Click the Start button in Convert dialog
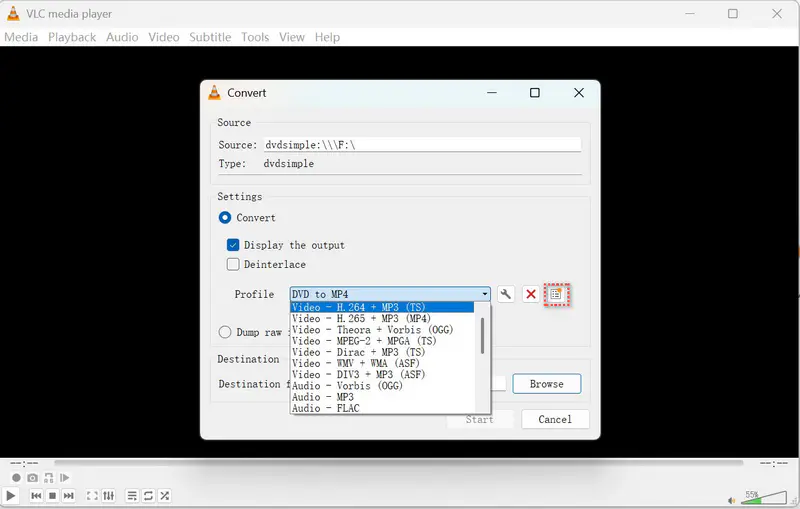Image resolution: width=800 pixels, height=509 pixels. [480, 419]
